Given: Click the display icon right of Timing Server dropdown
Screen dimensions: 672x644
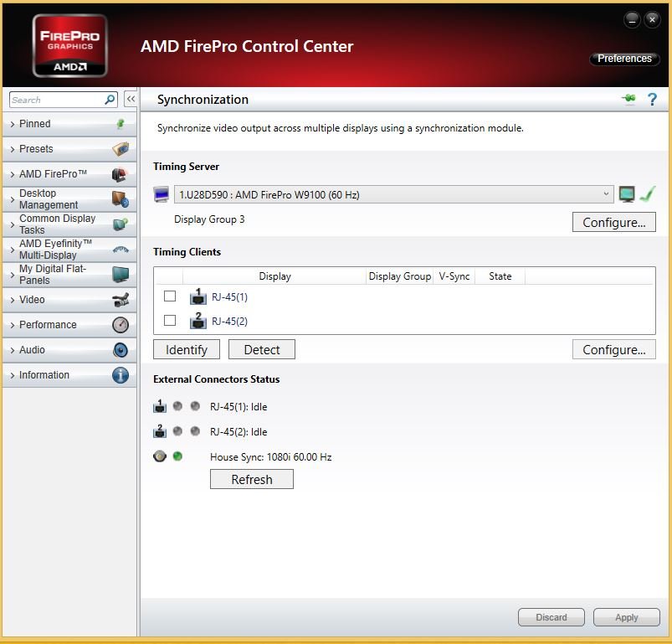Looking at the screenshot, I should click(x=627, y=194).
